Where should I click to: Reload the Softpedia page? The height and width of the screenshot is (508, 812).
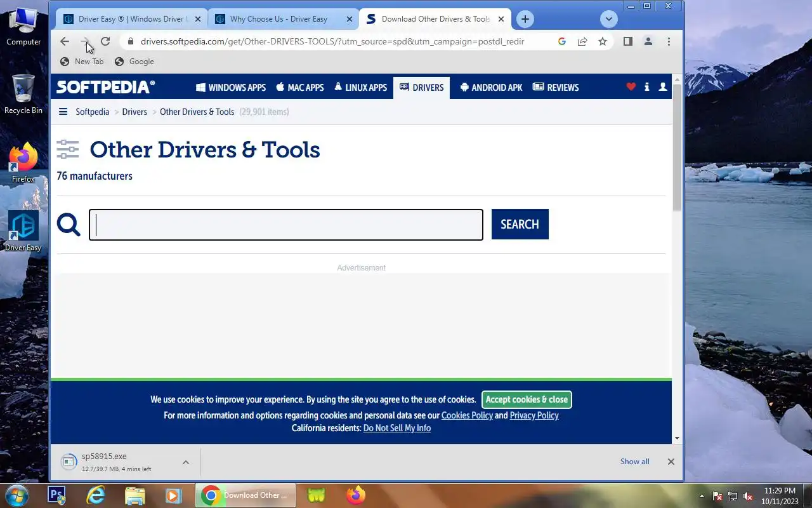[105, 41]
